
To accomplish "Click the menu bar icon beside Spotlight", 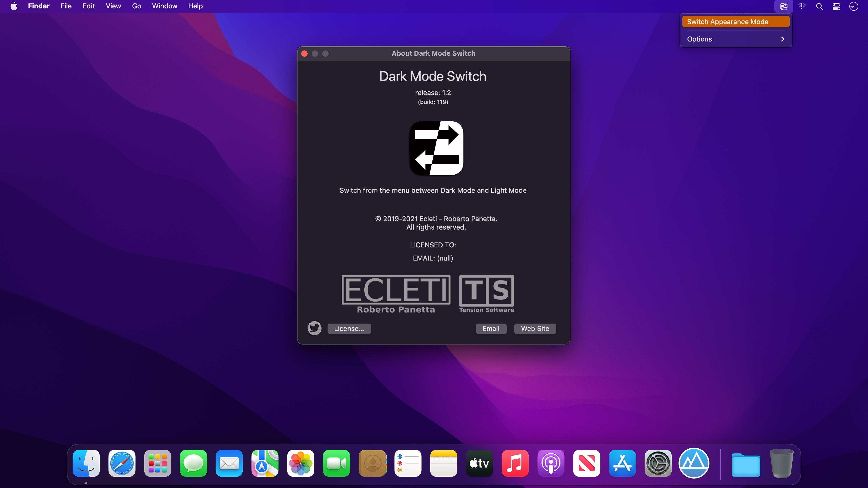I will [801, 6].
